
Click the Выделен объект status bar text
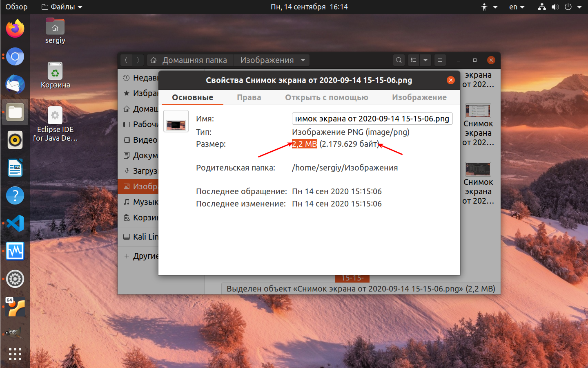(361, 289)
